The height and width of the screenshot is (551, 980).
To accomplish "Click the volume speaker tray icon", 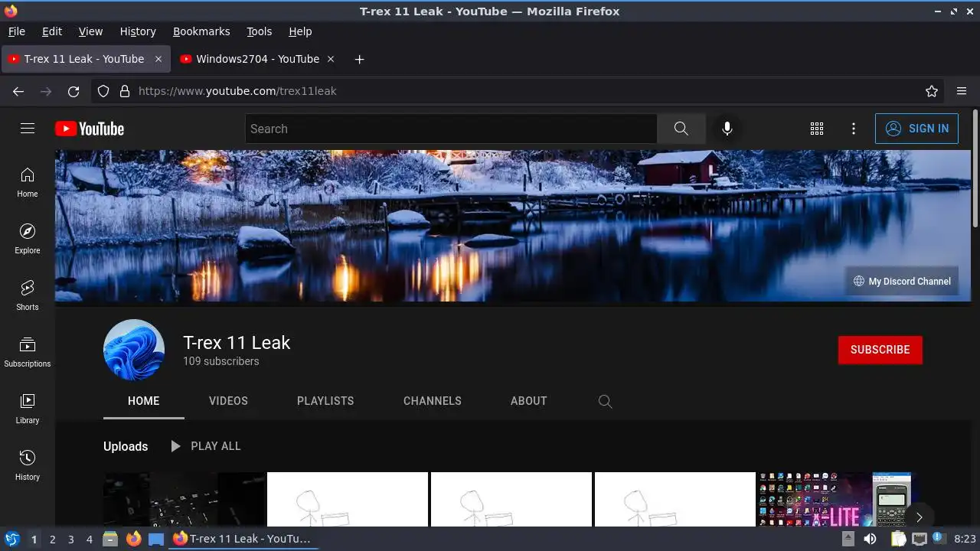I will click(870, 539).
